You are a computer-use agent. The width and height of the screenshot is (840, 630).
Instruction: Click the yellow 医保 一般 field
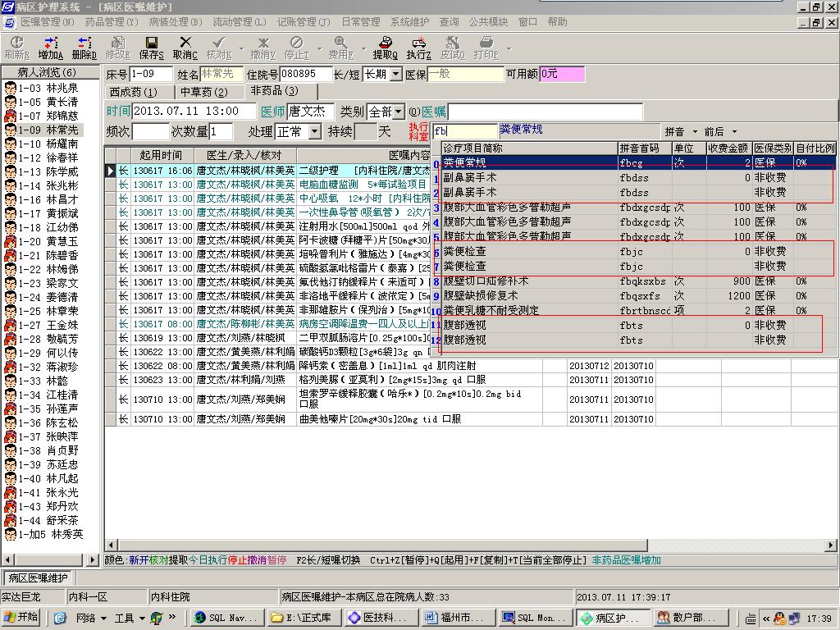coord(466,74)
